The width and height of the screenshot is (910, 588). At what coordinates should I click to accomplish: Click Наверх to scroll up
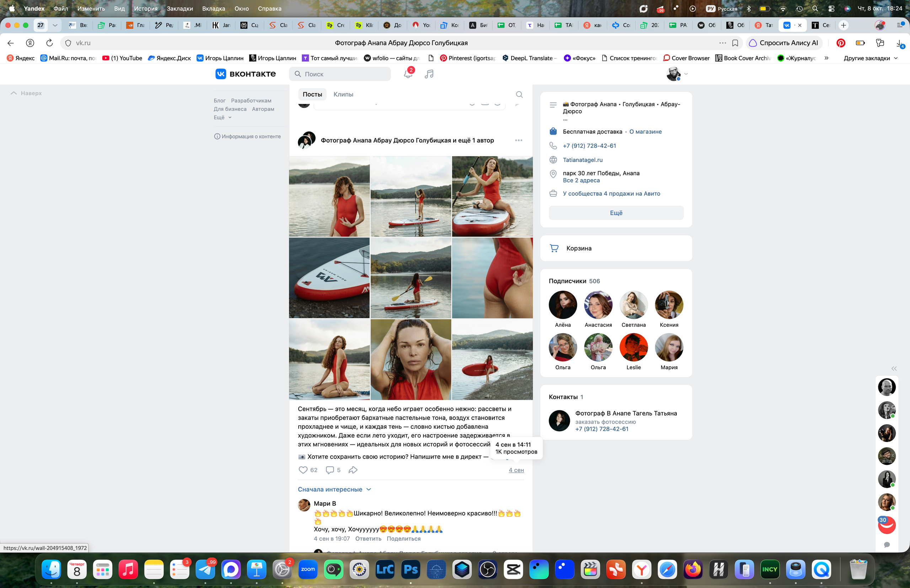tap(26, 93)
